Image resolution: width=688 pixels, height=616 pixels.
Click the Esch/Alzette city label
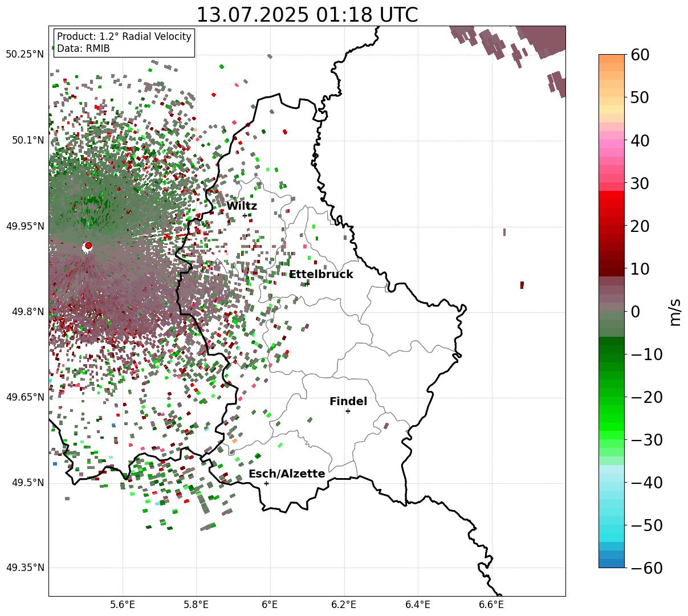[287, 474]
